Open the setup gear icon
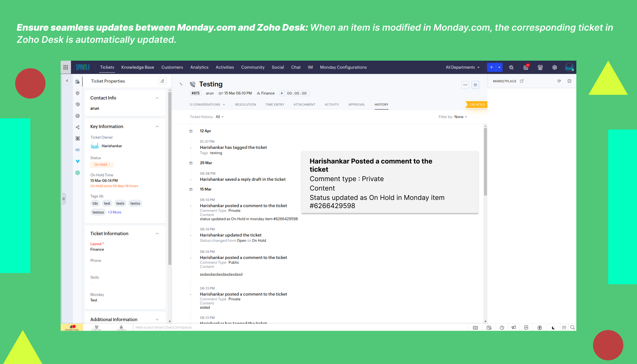 click(x=554, y=67)
